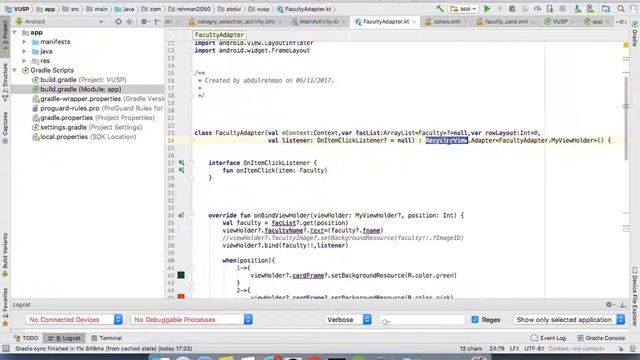Click the FacultyAdapter breadcrumb label above code
Image resolution: width=640 pixels, height=360 pixels.
(219, 35)
